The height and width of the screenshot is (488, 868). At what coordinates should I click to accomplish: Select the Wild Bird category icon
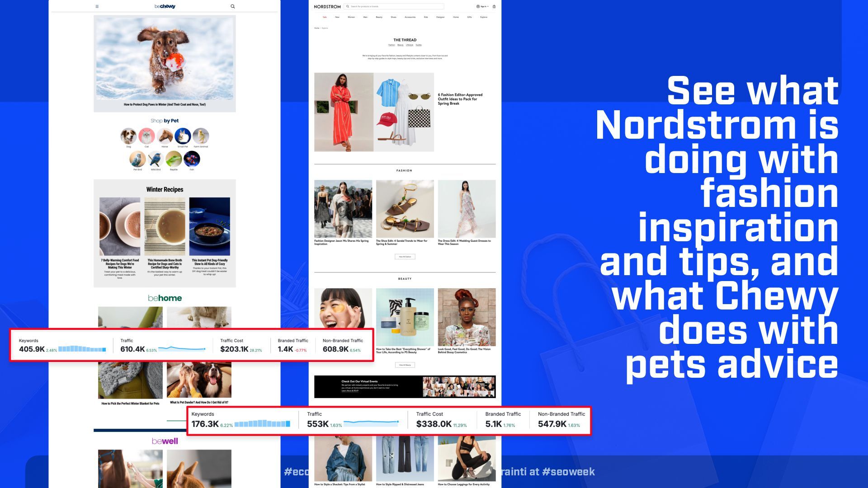156,159
